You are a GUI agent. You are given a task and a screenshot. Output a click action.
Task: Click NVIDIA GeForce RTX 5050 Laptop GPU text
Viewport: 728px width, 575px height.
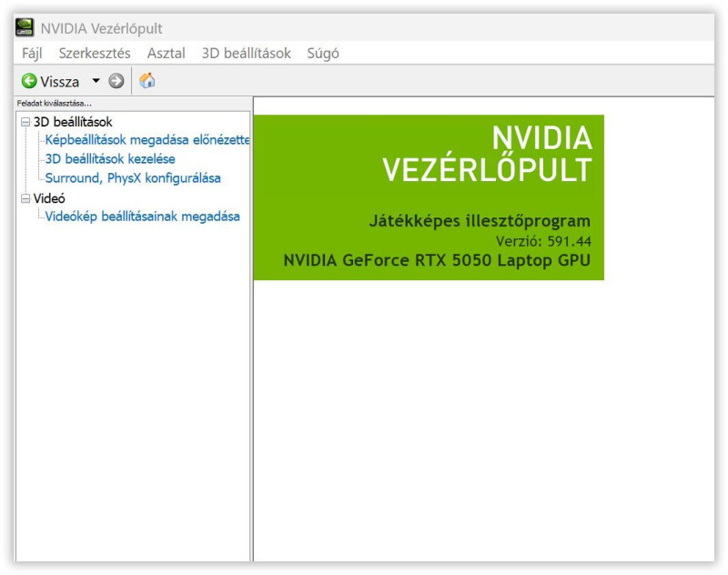click(x=437, y=260)
